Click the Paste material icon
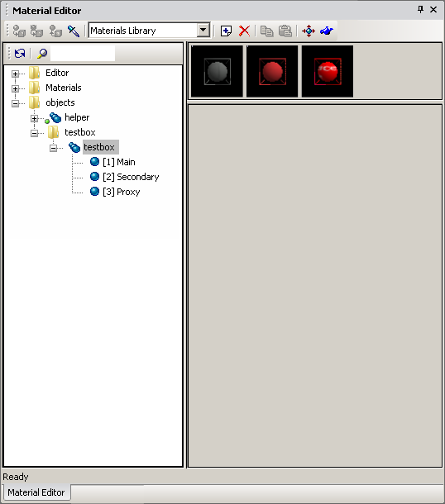The height and width of the screenshot is (504, 445). 285,31
